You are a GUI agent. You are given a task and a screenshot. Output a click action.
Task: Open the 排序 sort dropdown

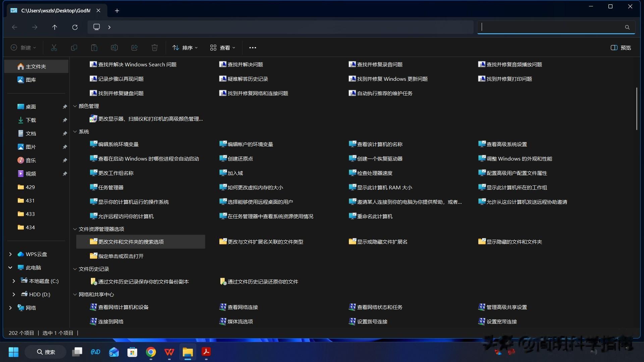pos(185,48)
